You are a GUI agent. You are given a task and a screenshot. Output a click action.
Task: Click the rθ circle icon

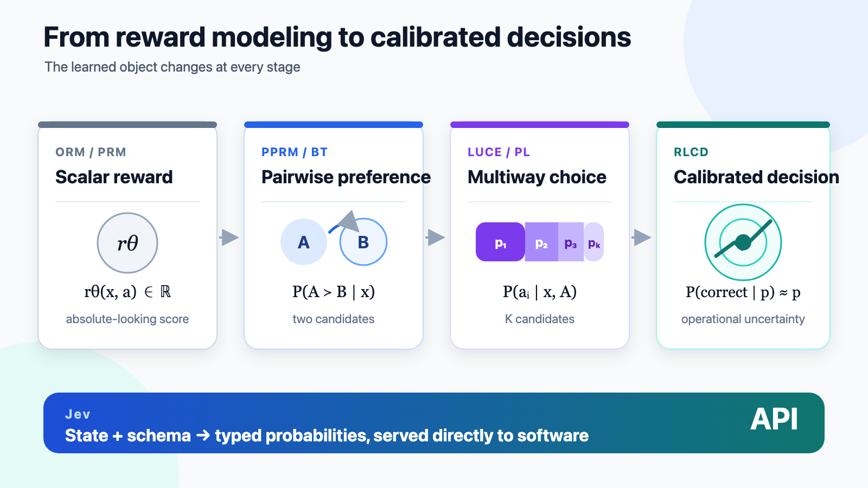point(127,243)
